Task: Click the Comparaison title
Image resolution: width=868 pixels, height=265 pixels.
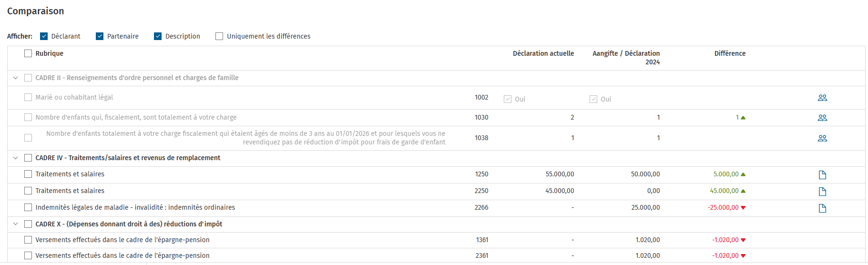Action: click(36, 11)
